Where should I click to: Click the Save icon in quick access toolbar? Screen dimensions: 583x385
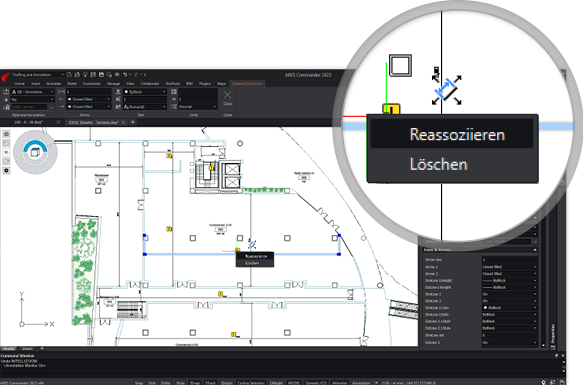tap(101, 75)
